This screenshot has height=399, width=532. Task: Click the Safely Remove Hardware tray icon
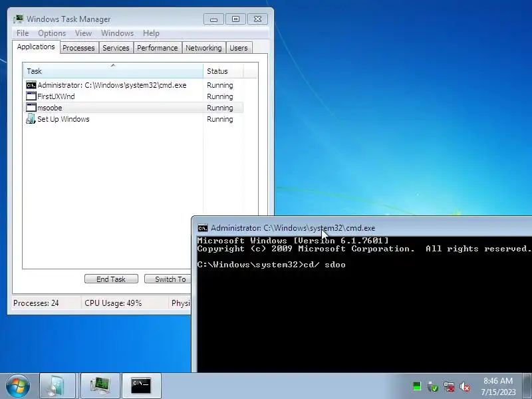coord(433,386)
